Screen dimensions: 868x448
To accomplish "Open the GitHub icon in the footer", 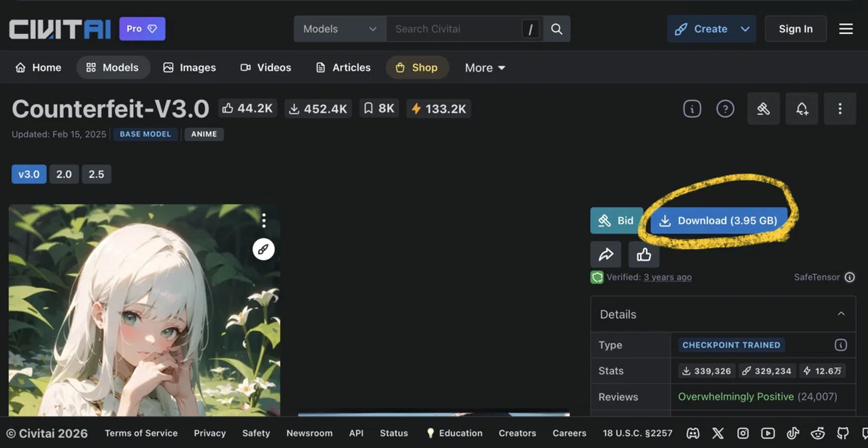I will point(843,433).
